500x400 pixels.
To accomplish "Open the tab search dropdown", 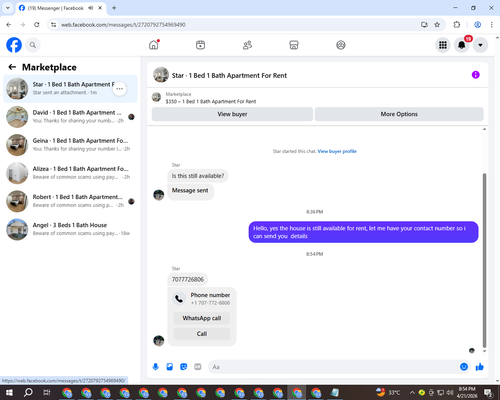I will 8,8.
